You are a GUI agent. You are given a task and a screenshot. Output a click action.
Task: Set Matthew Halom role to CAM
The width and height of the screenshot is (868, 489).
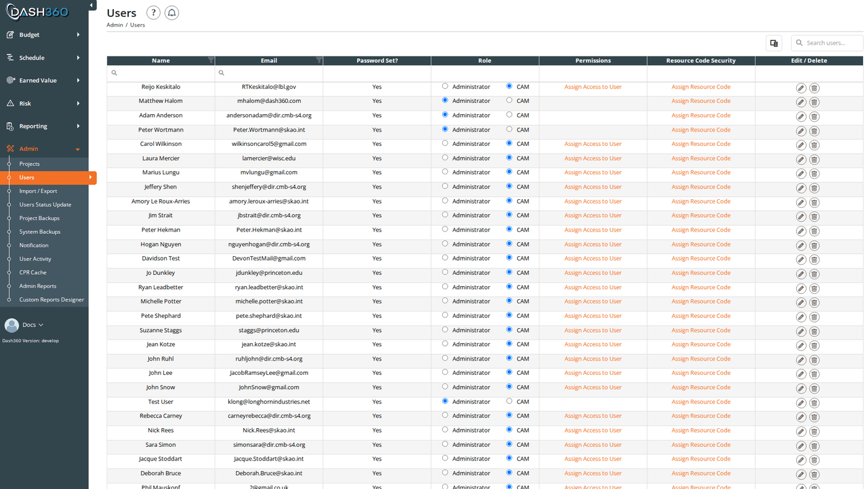[x=509, y=100]
